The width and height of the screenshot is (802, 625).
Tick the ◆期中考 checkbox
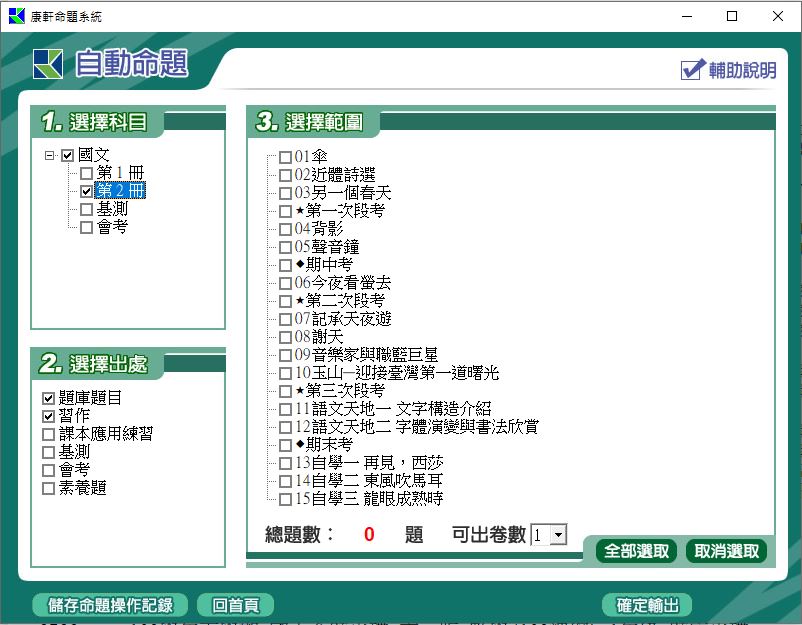286,265
